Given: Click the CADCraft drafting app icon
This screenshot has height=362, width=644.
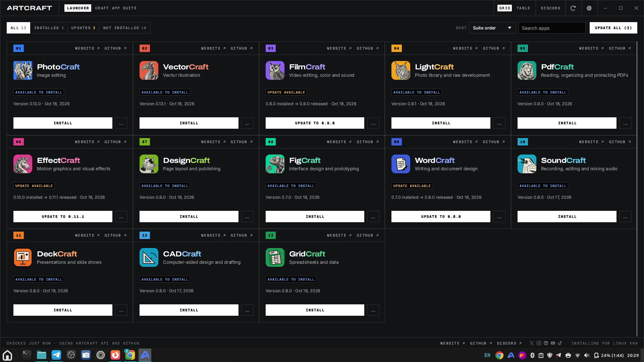Looking at the screenshot, I should (x=149, y=257).
